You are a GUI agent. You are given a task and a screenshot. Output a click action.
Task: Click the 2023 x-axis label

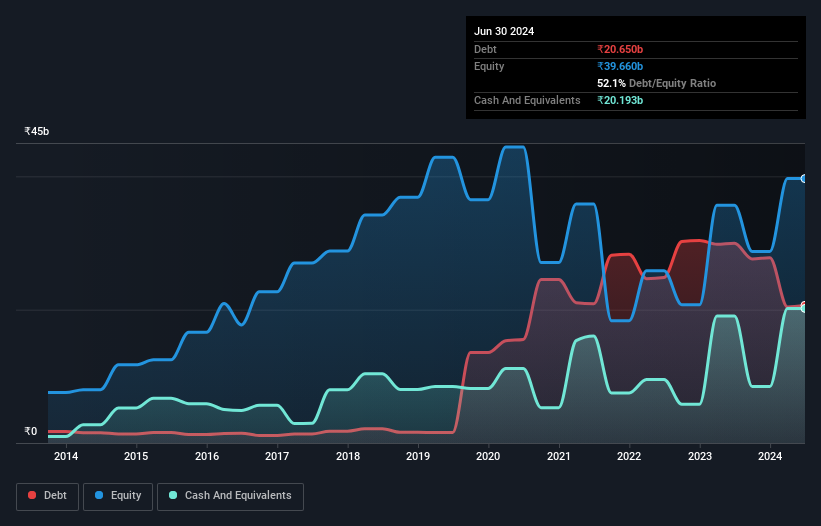(700, 456)
